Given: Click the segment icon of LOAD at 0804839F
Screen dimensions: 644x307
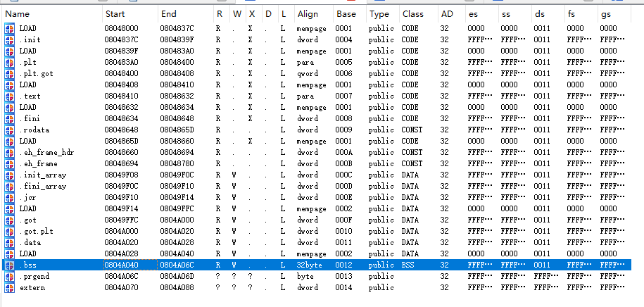Looking at the screenshot, I should pos(9,51).
